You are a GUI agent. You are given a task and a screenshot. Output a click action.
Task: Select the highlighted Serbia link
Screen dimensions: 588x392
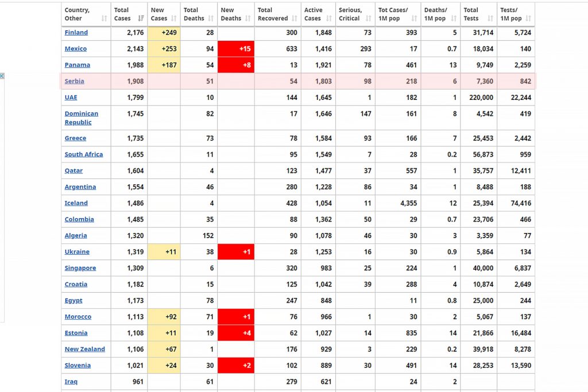point(75,81)
